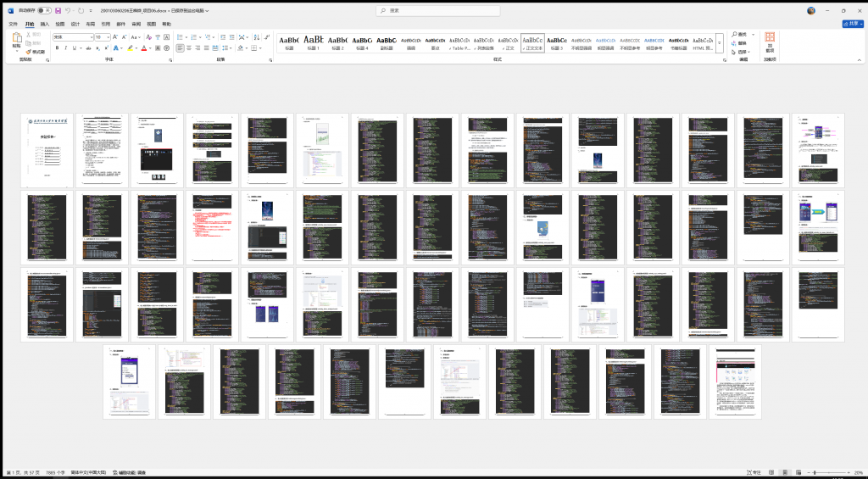Click the Replace (替换) icon
868x479 pixels.
coord(738,42)
